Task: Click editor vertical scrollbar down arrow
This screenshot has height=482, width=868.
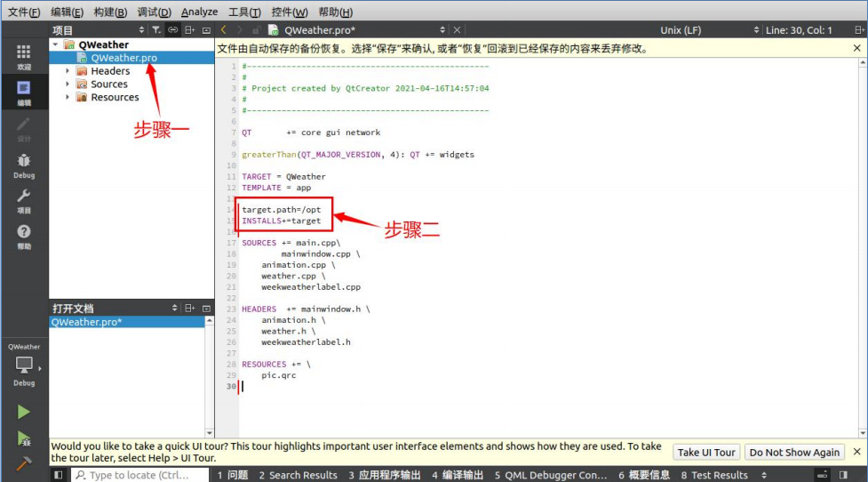Action: tap(863, 433)
